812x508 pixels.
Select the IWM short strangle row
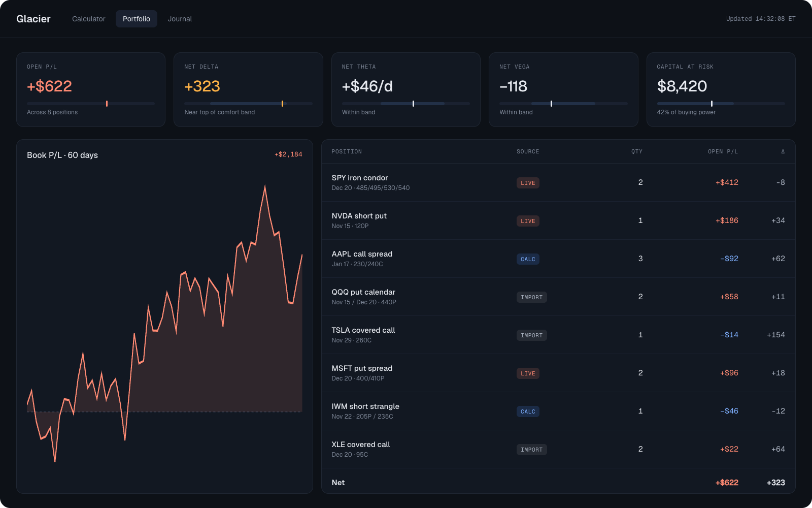(558, 411)
